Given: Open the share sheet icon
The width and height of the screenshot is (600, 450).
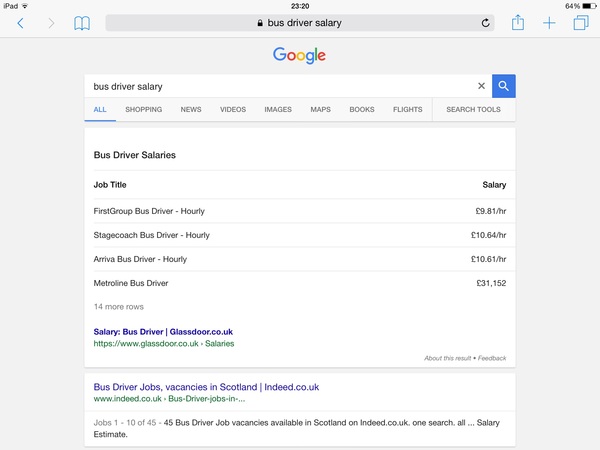Looking at the screenshot, I should (518, 22).
